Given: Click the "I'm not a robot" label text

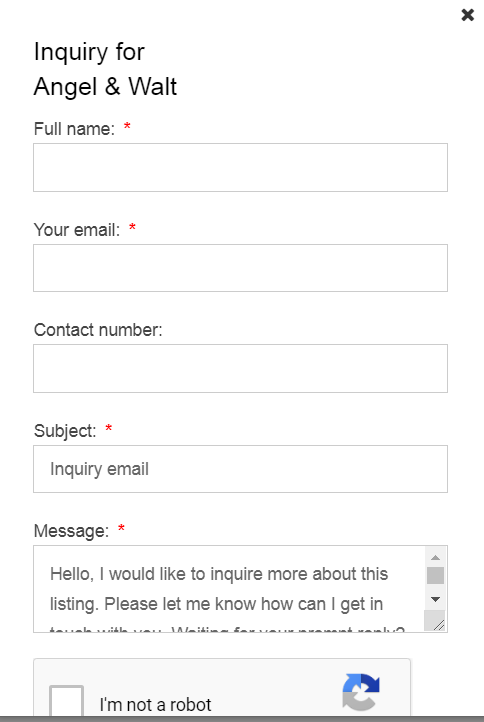Looking at the screenshot, I should 155,705.
